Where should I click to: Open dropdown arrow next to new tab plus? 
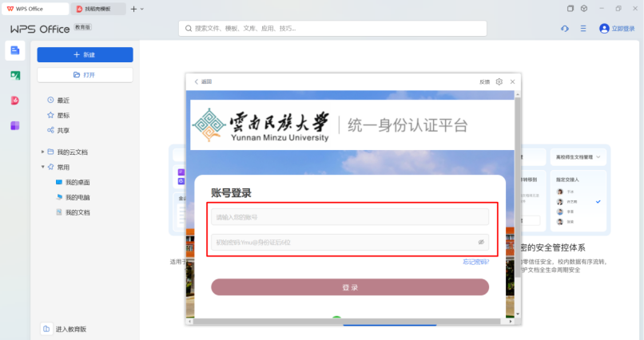coord(142,9)
